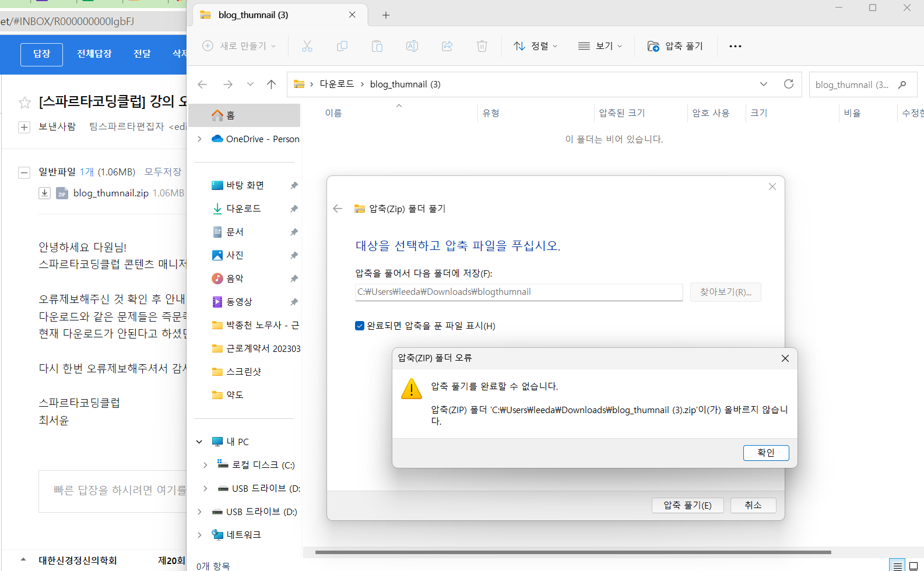Click 찾아보기(R)... browse button
Screen dimensions: 924x571
(726, 292)
